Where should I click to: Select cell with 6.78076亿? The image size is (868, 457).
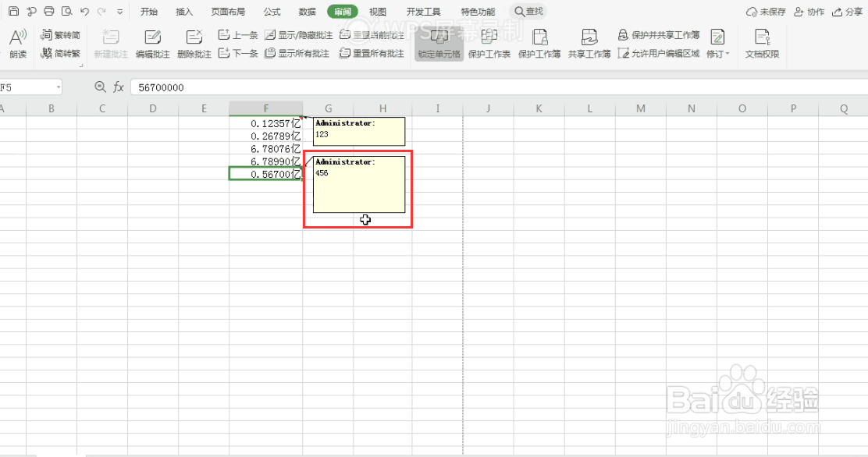coord(265,149)
